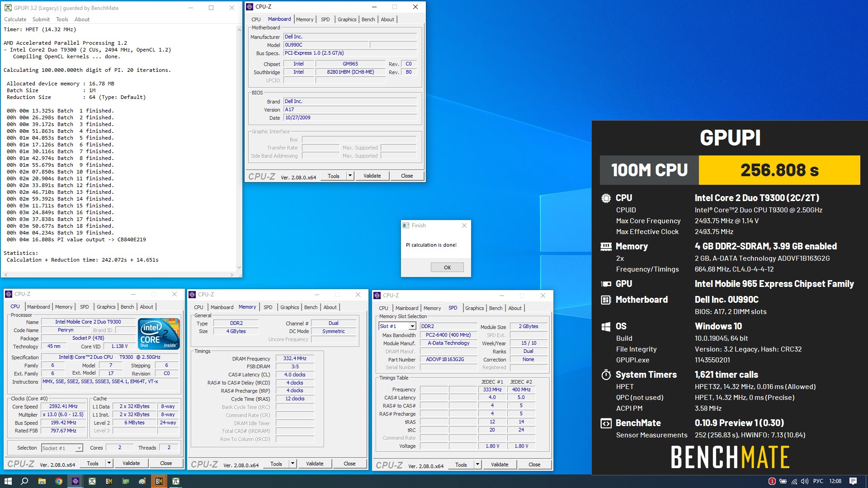Click the GPU card icon in BenchMate panel
The image size is (868, 488).
tap(606, 284)
